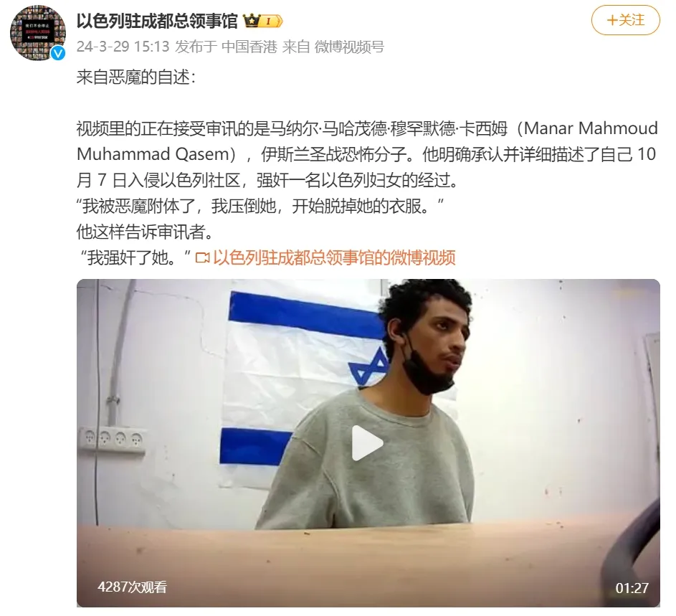Image resolution: width=676 pixels, height=616 pixels.
Task: Click the gold crown VIP membership icon
Action: coord(251,20)
